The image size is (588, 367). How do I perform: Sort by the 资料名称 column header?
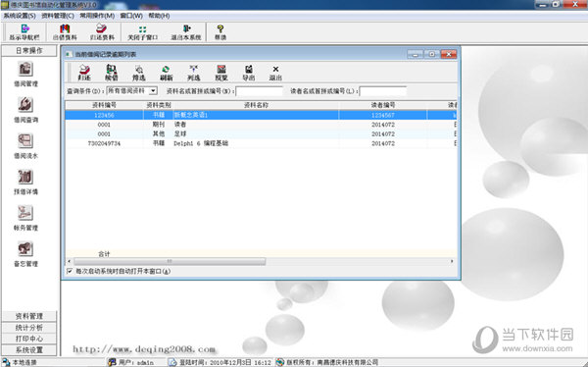(256, 105)
